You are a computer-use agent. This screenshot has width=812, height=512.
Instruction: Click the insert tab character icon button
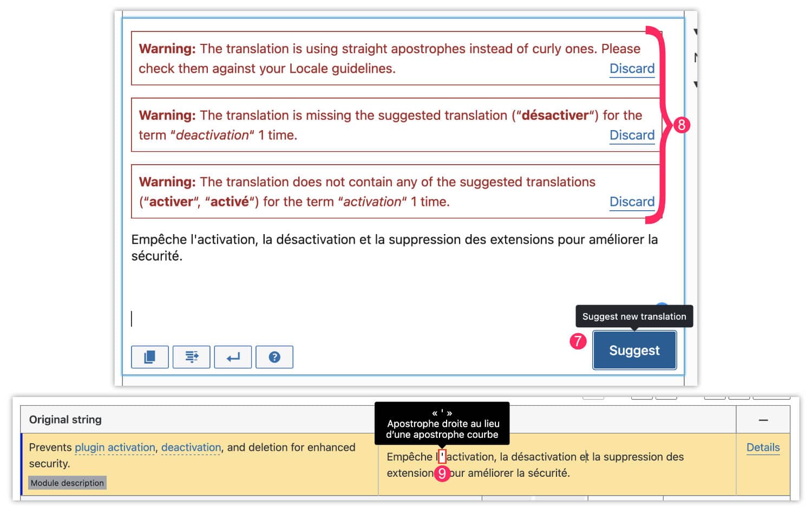coord(192,357)
